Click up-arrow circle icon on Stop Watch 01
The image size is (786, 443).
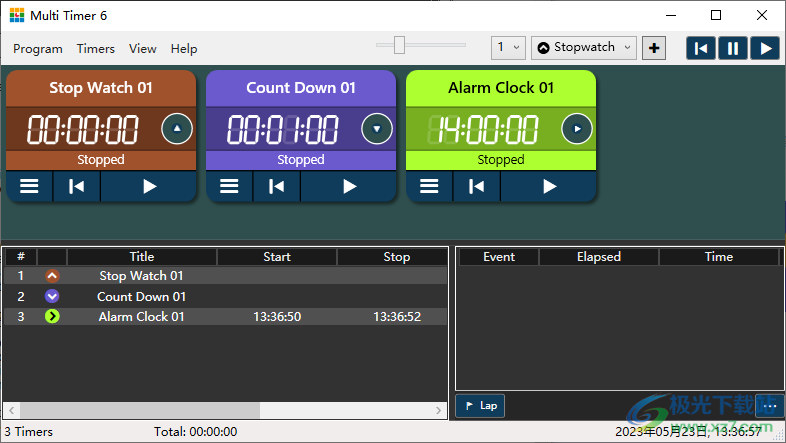click(x=177, y=129)
